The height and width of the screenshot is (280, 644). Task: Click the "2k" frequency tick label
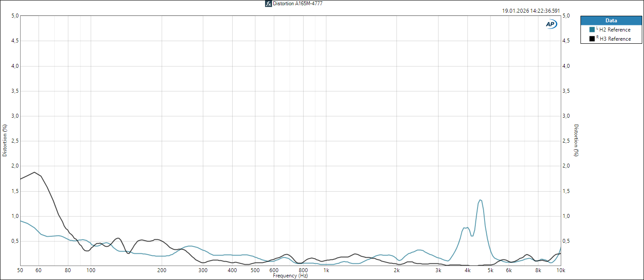(x=397, y=271)
